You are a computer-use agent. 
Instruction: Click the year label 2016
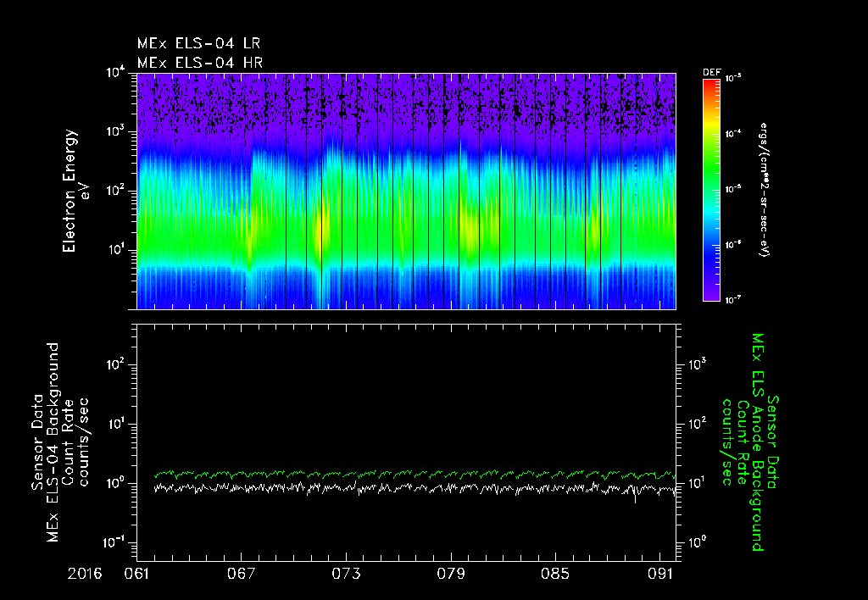85,574
